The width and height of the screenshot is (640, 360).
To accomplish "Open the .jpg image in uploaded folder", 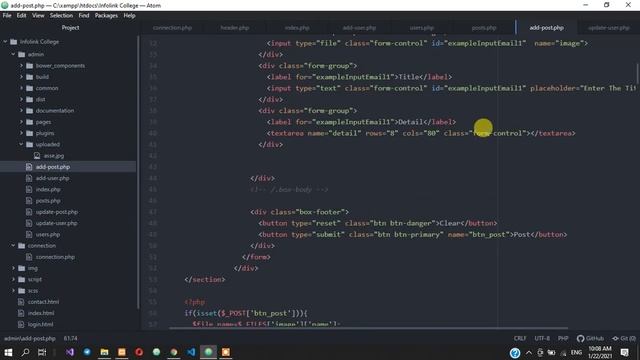I will [54, 156].
